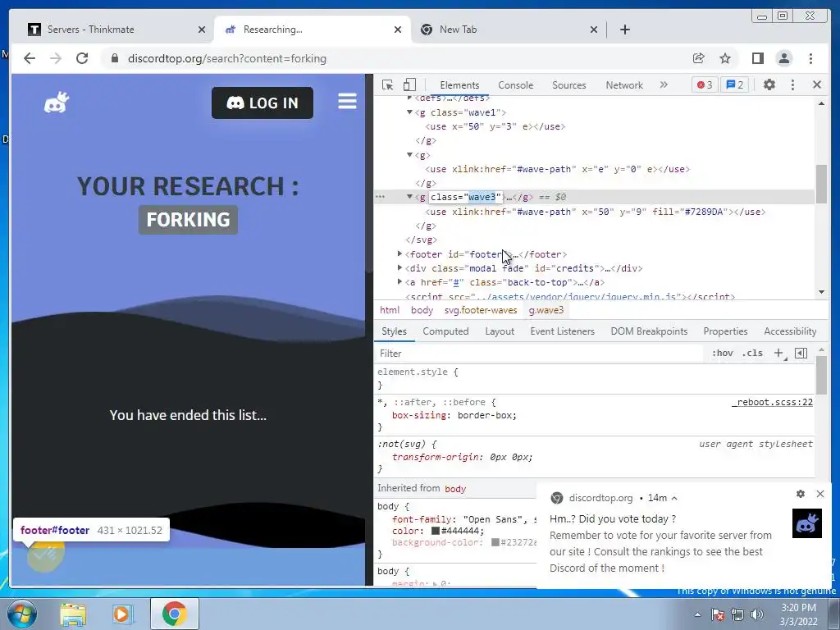Open Windows Media Player from the taskbar
The width and height of the screenshot is (840, 630).
click(122, 614)
